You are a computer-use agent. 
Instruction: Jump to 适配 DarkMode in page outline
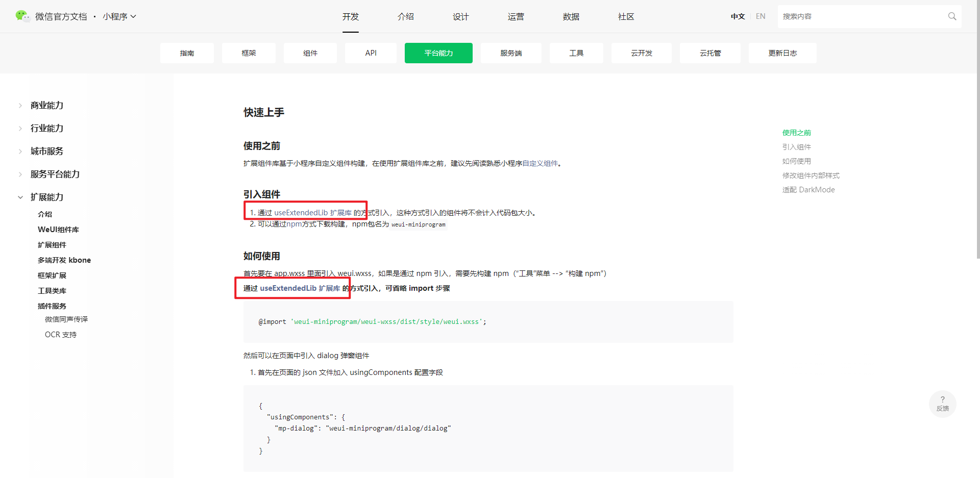pos(808,190)
